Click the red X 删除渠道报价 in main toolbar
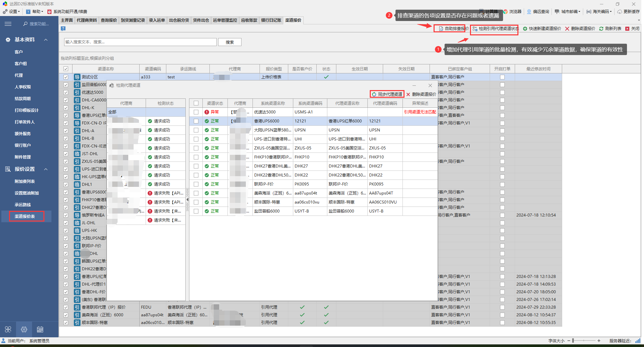The height and width of the screenshot is (347, 644). [x=567, y=29]
